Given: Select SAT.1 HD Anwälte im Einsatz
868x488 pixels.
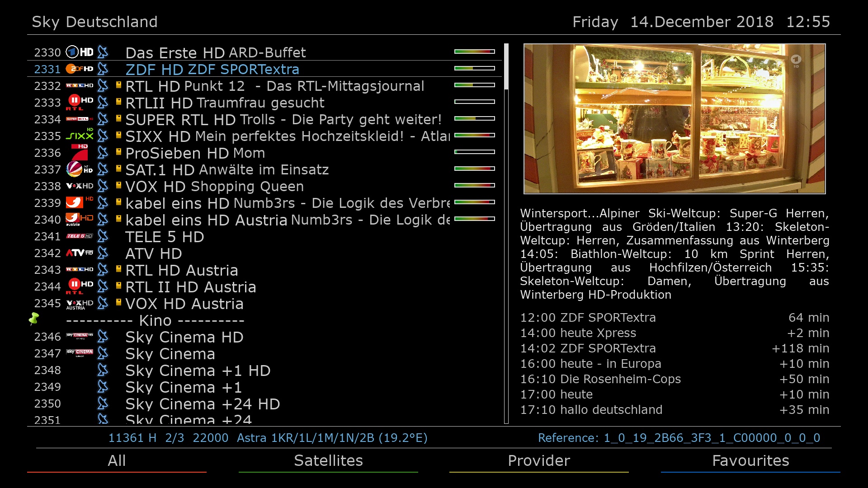Looking at the screenshot, I should pyautogui.click(x=264, y=169).
